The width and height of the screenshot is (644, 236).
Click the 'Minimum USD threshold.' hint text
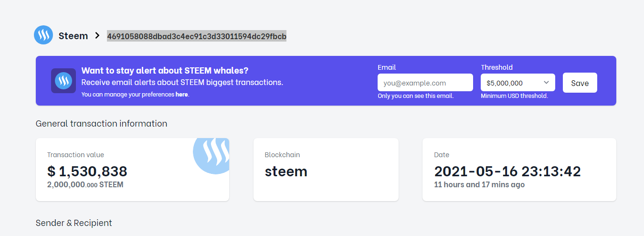pyautogui.click(x=514, y=96)
